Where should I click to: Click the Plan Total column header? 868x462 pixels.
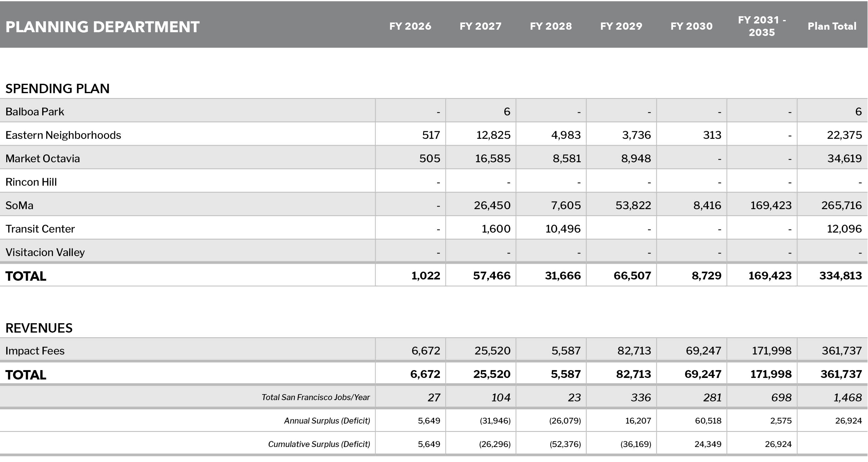click(832, 26)
